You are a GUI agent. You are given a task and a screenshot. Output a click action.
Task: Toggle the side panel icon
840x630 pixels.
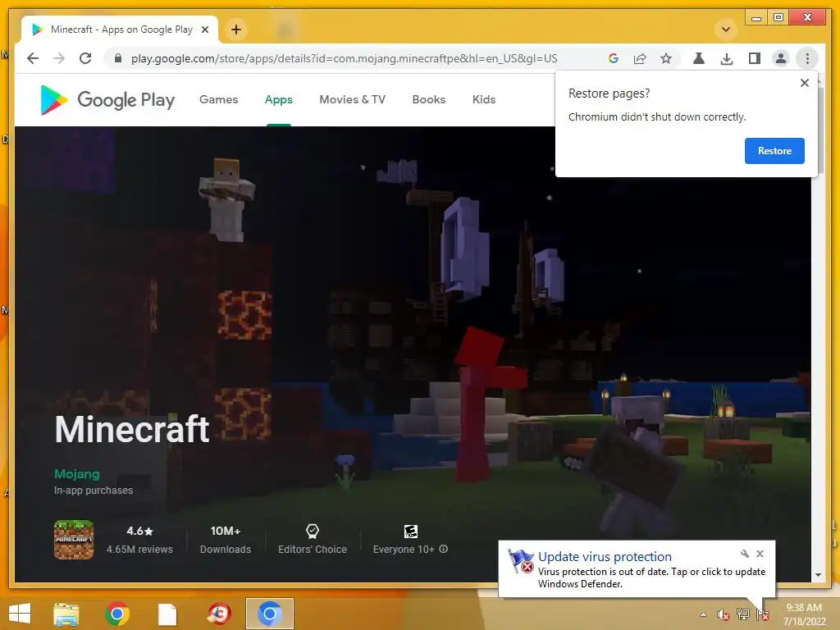(755, 58)
